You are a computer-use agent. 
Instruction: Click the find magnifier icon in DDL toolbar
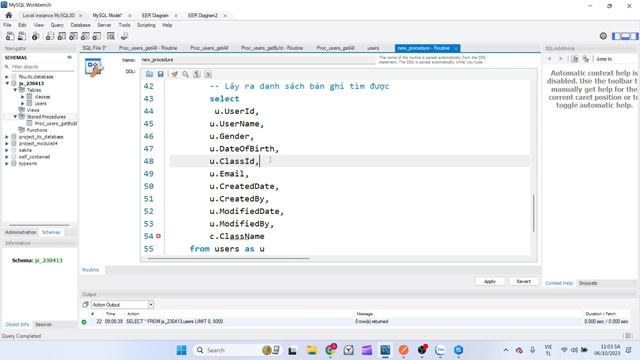(x=185, y=74)
